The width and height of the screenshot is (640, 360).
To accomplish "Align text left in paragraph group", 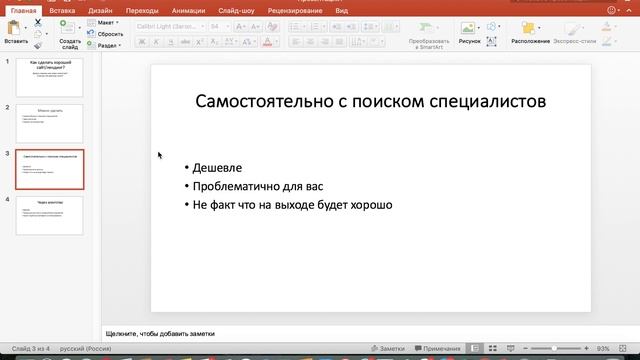I will [x=296, y=42].
